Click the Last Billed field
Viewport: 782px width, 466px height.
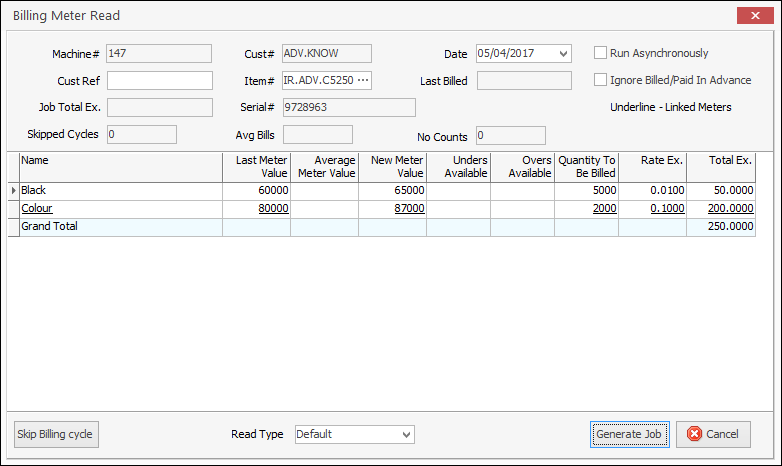pos(524,80)
